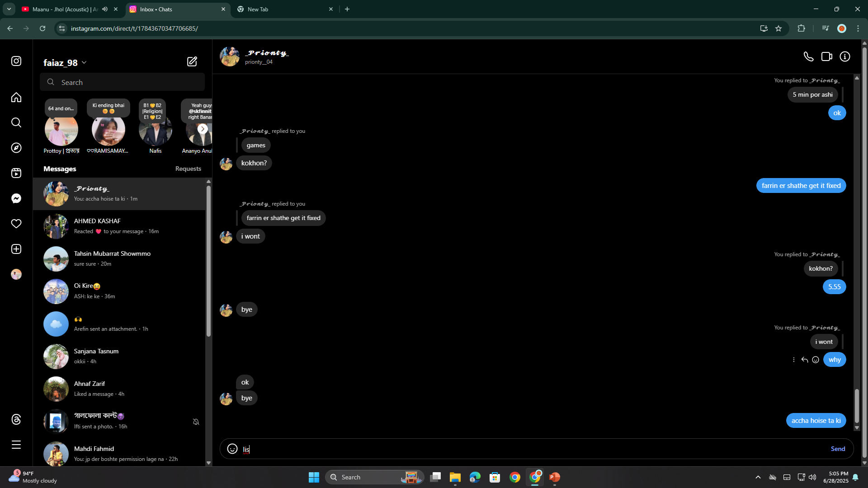Open the Oi Kire group chat

click(x=119, y=291)
